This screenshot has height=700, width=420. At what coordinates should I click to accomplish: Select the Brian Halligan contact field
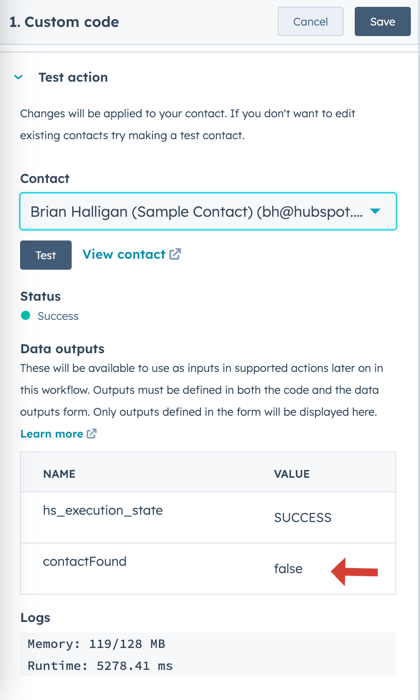pos(208,211)
